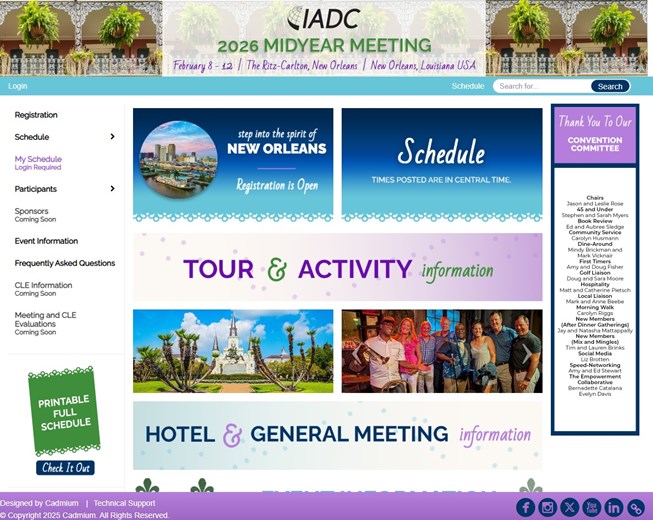Viewport: 653px width, 520px height.
Task: Open the Printable Full Schedule graphic
Action: (x=64, y=411)
